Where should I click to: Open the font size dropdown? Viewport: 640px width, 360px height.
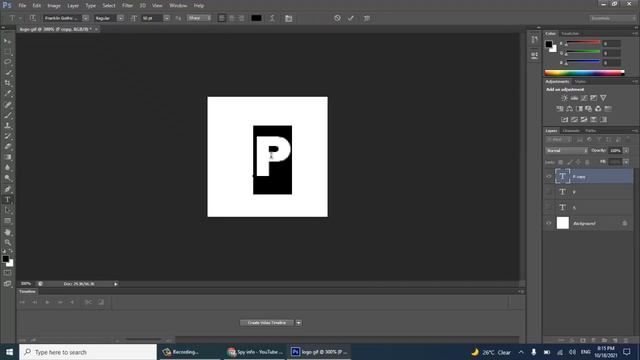(x=167, y=18)
